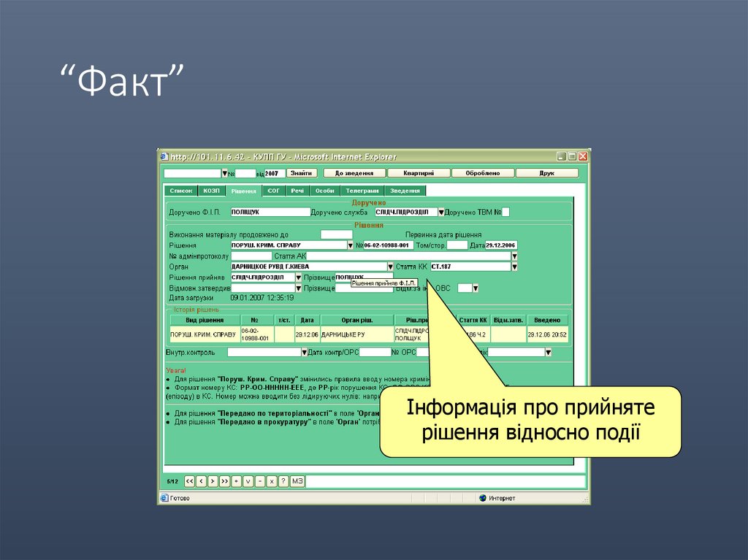This screenshot has width=748, height=560.
Task: Cancel changes with the x button
Action: pos(272,481)
